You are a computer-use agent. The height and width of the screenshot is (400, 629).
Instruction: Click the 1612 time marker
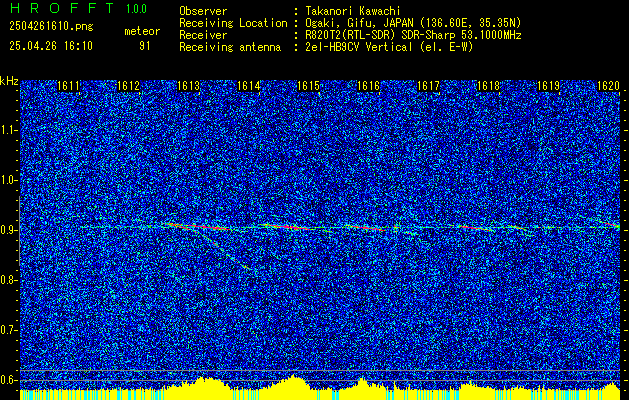click(x=128, y=86)
